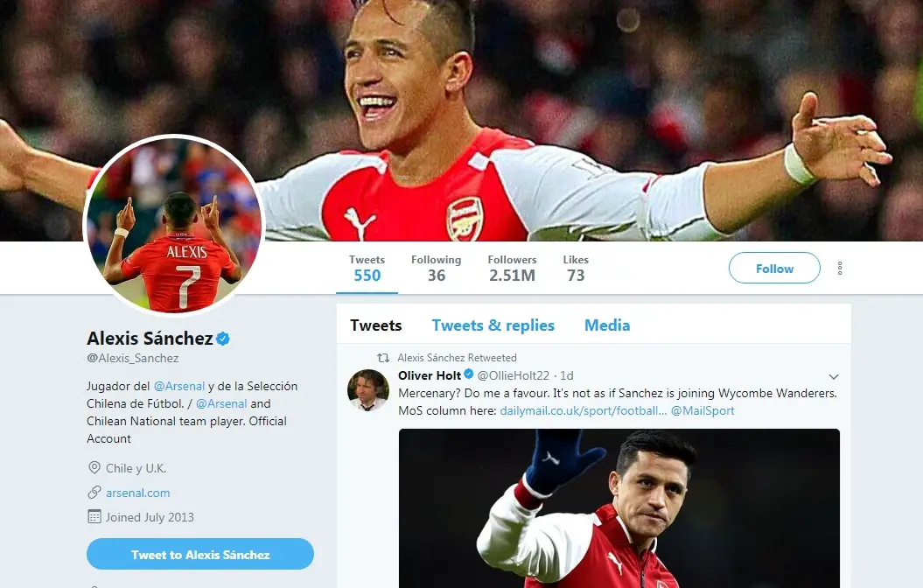Open the arsenal.com website link
This screenshot has width=923, height=588.
[x=138, y=493]
